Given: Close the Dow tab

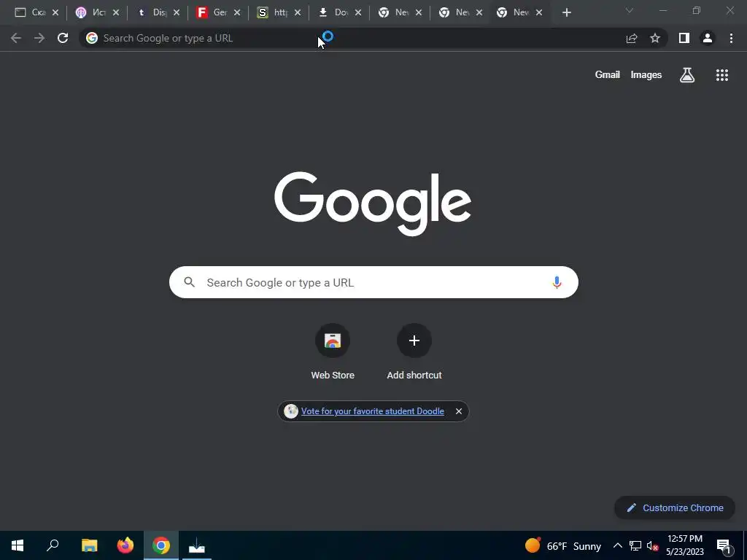Looking at the screenshot, I should coord(358,13).
